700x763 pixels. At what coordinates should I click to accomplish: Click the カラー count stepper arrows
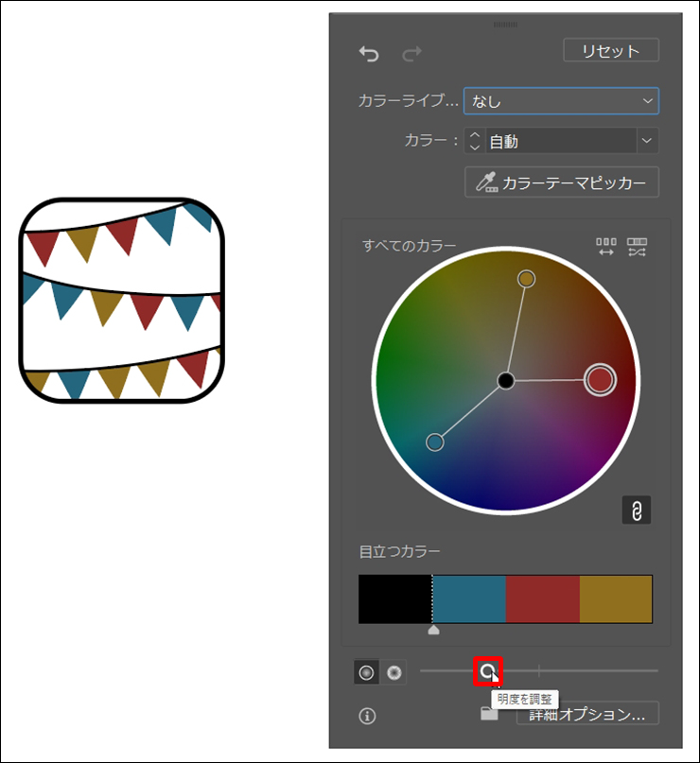click(x=475, y=141)
